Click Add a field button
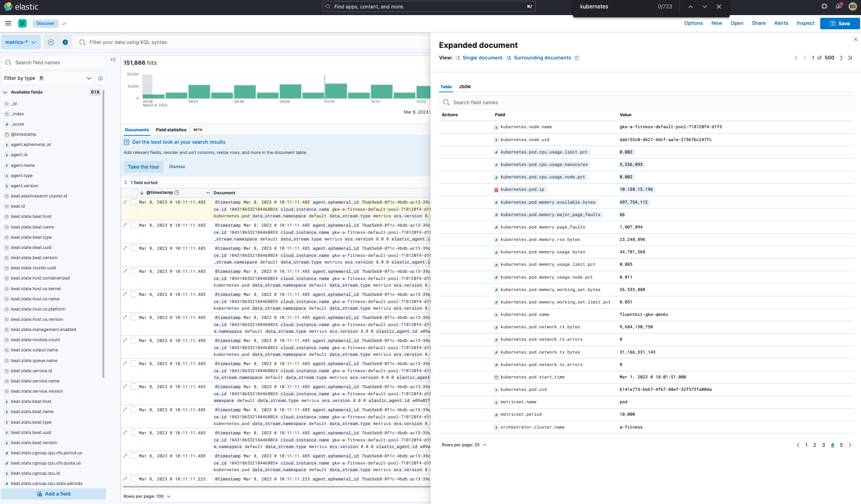Viewport: 861px width, 504px height. tap(54, 494)
